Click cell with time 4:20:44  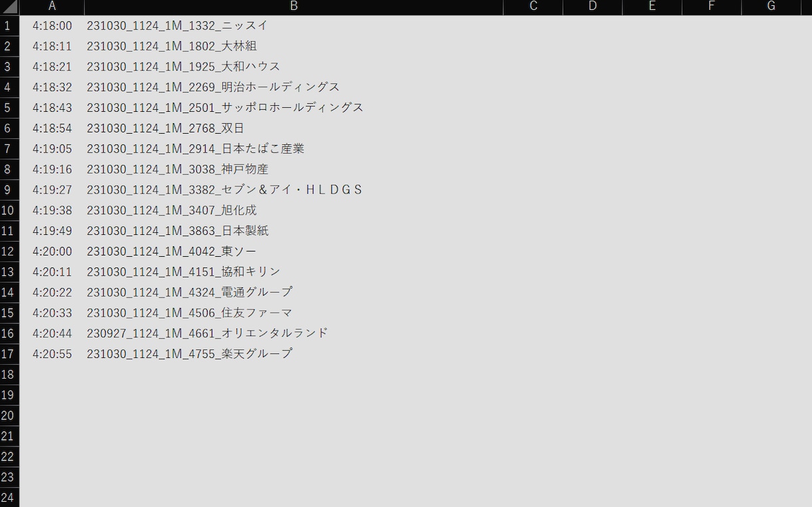click(52, 333)
